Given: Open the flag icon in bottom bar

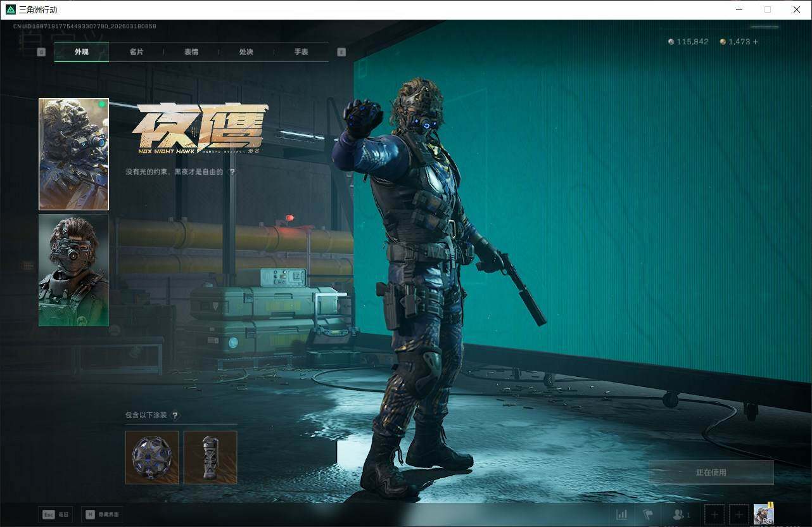Looking at the screenshot, I should 648,514.
